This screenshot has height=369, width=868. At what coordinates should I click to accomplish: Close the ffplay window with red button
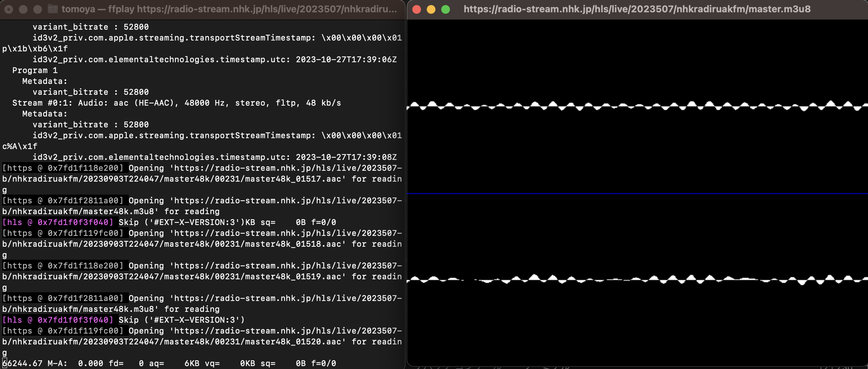[417, 9]
